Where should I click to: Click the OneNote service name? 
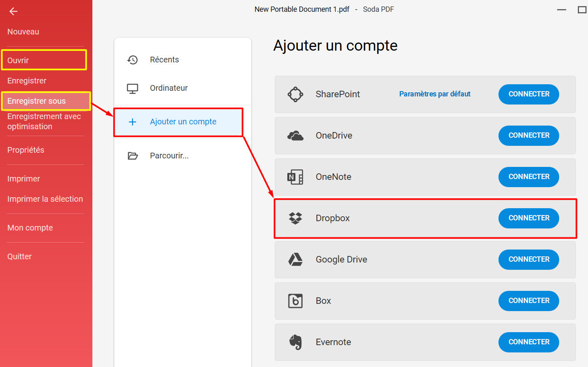click(x=334, y=177)
